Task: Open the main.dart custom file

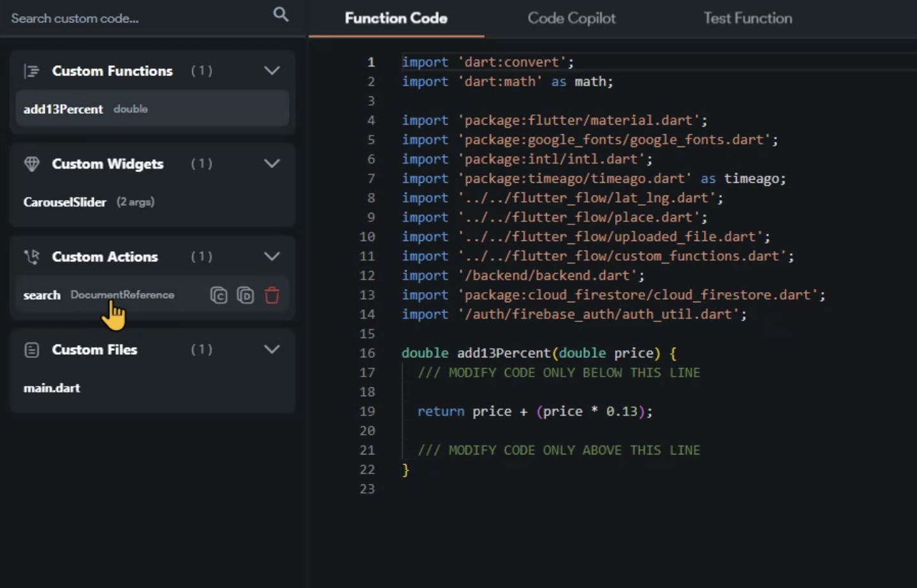Action: (152, 388)
